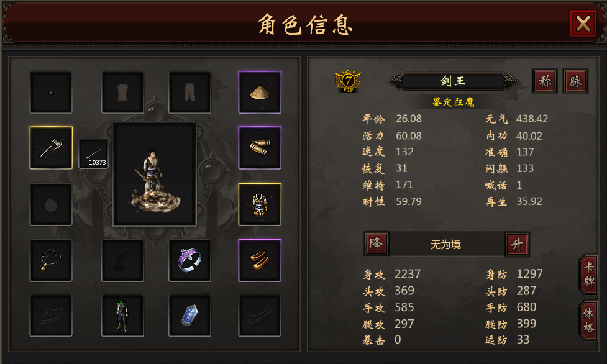Viewport: 607px width, 364px height.
Task: Click the purple ring slot
Action: point(189,260)
